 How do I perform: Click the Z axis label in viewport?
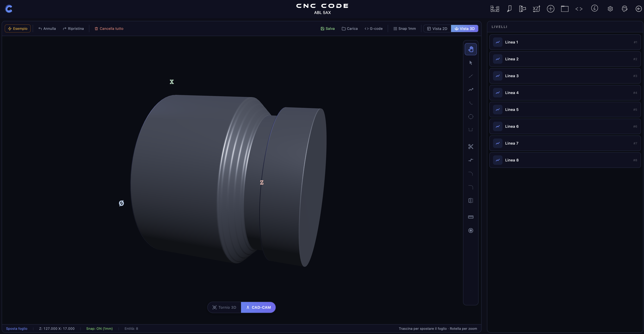[x=262, y=183]
